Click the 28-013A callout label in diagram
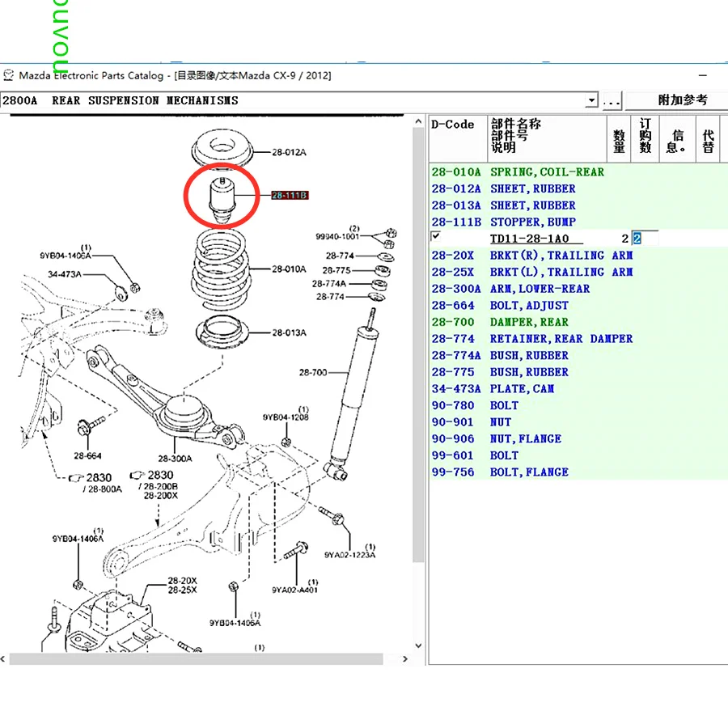This screenshot has width=728, height=728. pyautogui.click(x=290, y=333)
